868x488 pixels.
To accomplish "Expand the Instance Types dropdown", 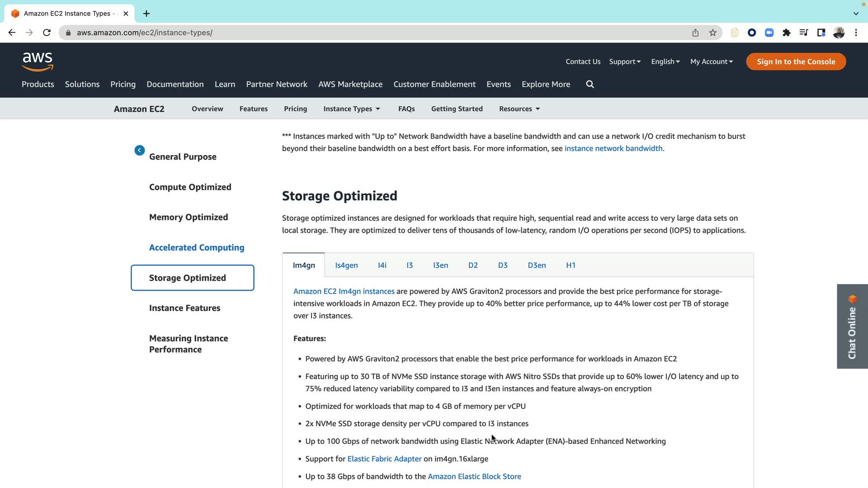I will click(352, 109).
